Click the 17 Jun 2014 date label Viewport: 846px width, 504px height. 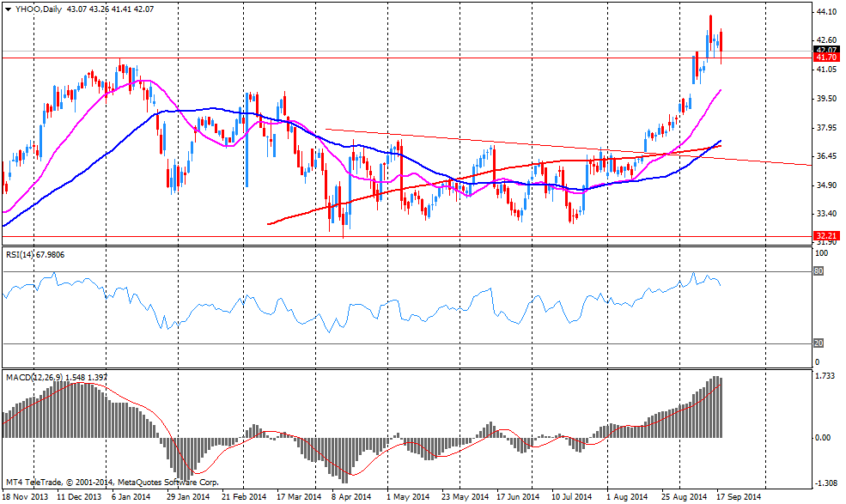coord(517,496)
